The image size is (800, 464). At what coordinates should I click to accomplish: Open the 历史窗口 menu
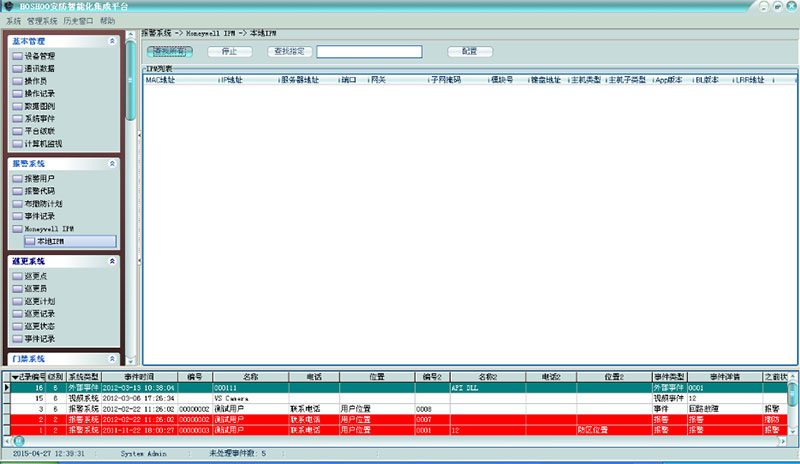pos(77,20)
